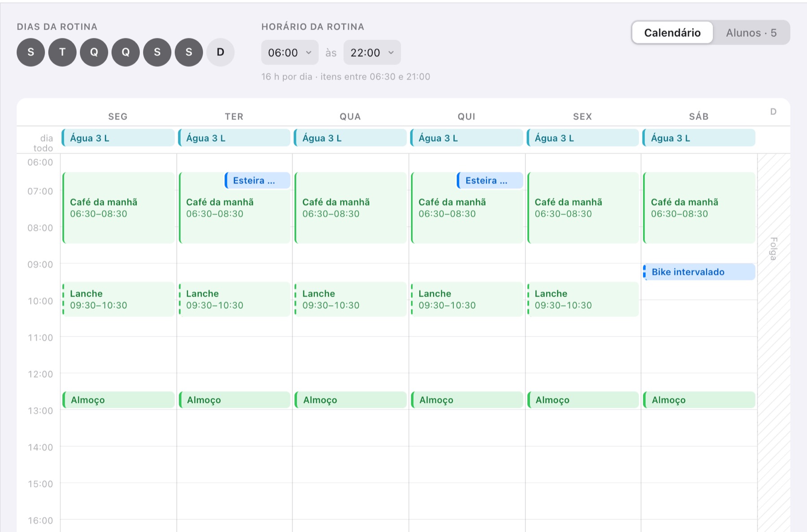Image resolution: width=807 pixels, height=532 pixels.
Task: Toggle the second S (Friday) day button
Action: point(157,52)
